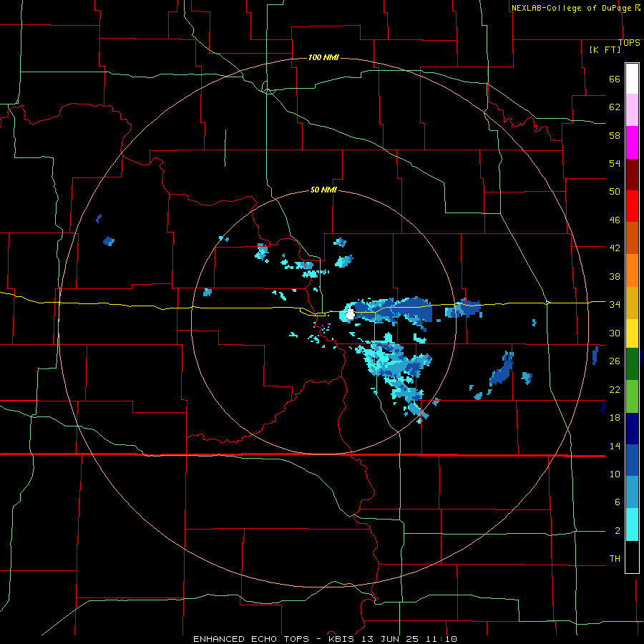Click legend value "58"
Screen dimensions: 644x644
point(615,135)
